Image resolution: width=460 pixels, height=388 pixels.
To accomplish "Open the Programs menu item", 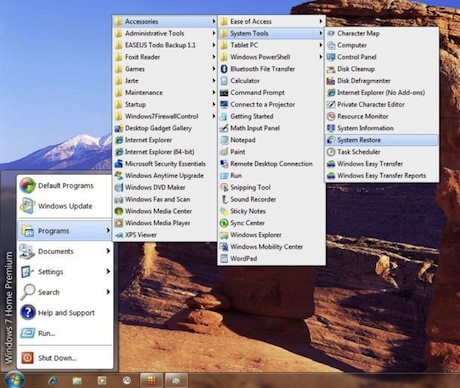I will pyautogui.click(x=65, y=230).
